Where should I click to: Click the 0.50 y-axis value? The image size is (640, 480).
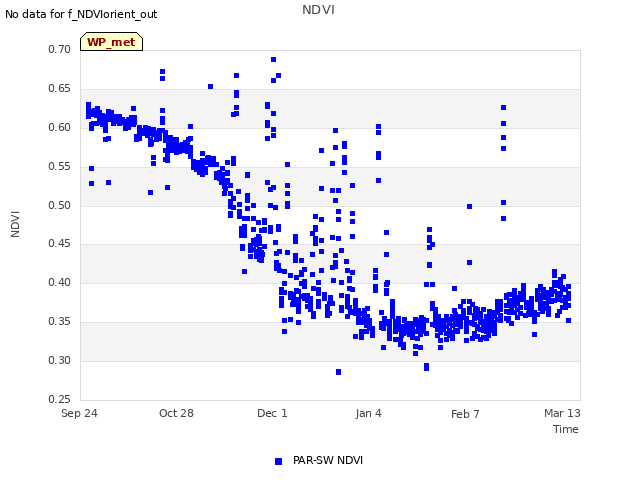(59, 205)
